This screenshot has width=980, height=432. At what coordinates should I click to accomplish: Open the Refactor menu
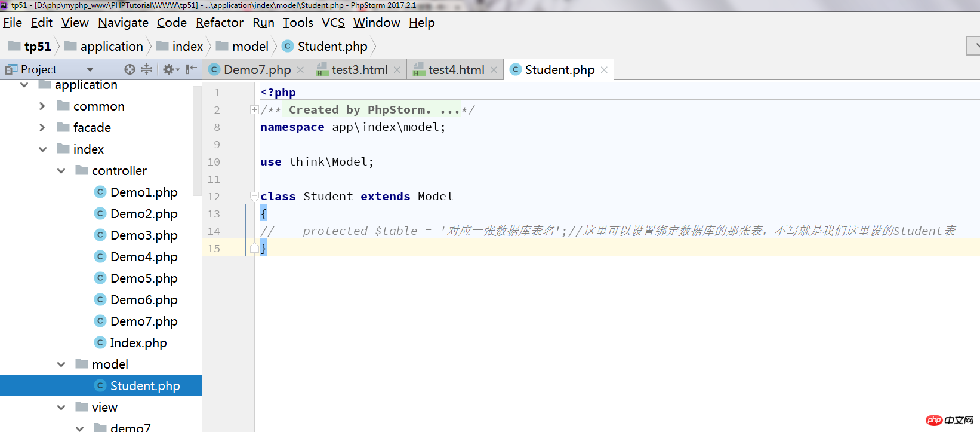tap(220, 23)
